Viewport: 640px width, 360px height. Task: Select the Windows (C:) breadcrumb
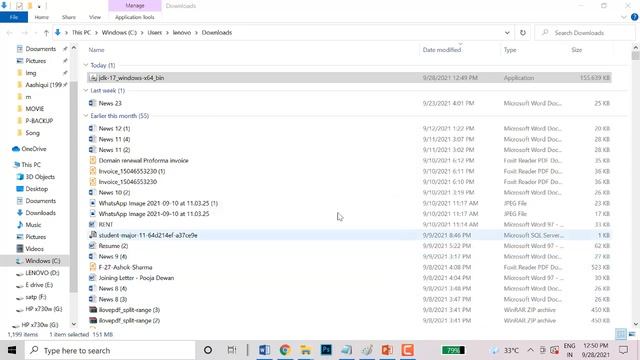(x=119, y=33)
